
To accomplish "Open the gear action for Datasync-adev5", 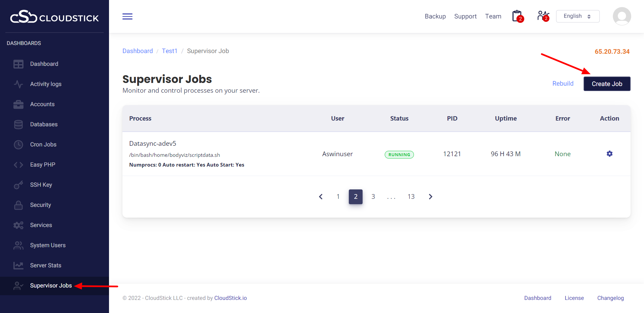I will 609,154.
